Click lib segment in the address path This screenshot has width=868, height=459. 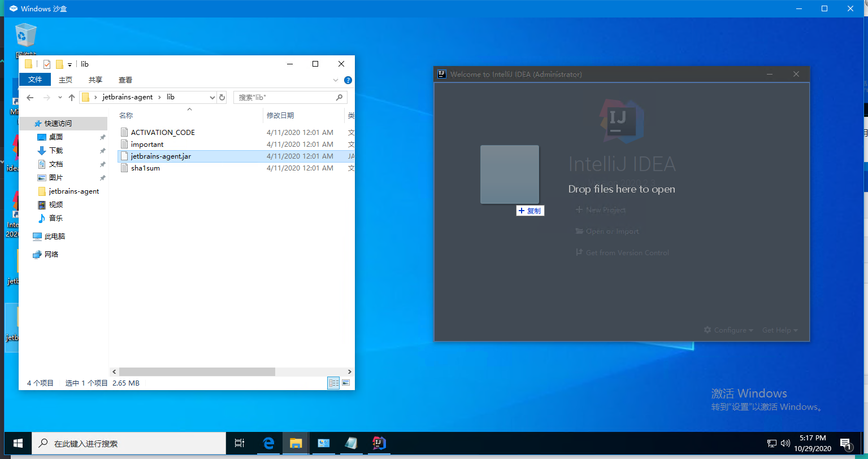coord(170,97)
